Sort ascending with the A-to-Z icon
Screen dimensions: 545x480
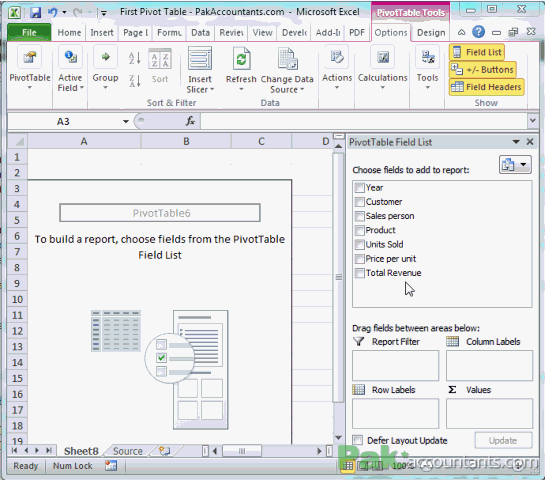tap(135, 58)
